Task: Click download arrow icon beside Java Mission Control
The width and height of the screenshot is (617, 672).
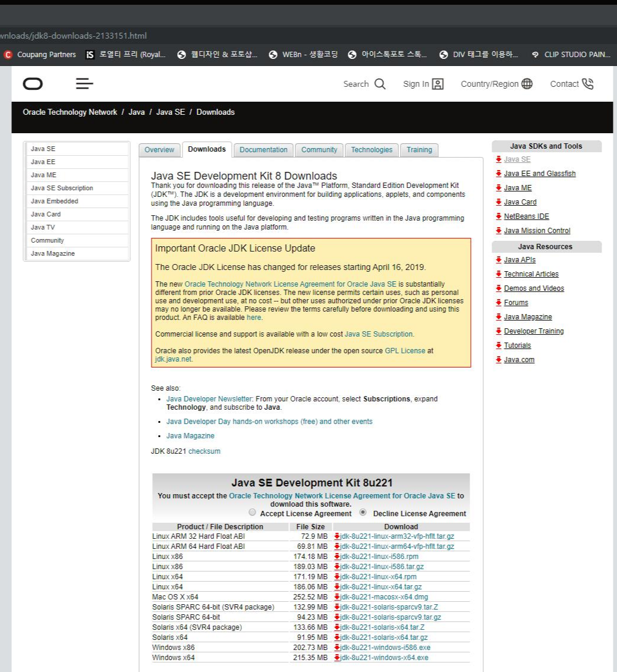Action: [499, 231]
